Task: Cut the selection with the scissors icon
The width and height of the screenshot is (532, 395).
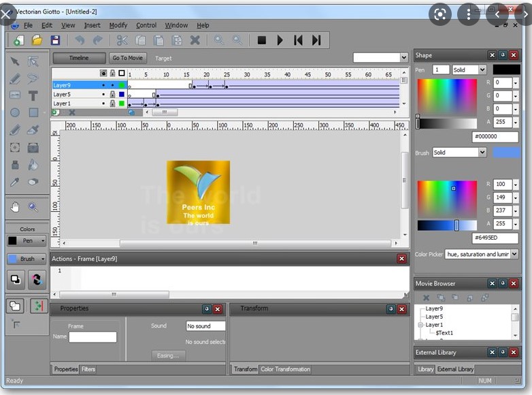Action: 122,40
